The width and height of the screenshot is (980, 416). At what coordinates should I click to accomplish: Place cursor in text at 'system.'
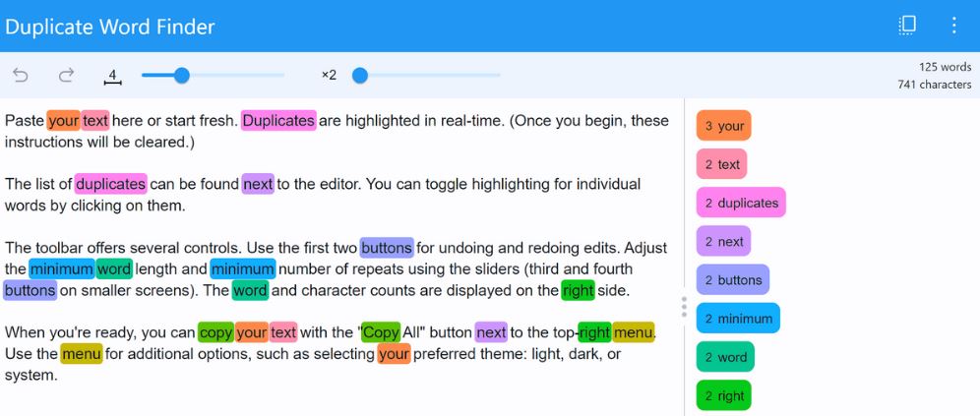click(31, 376)
